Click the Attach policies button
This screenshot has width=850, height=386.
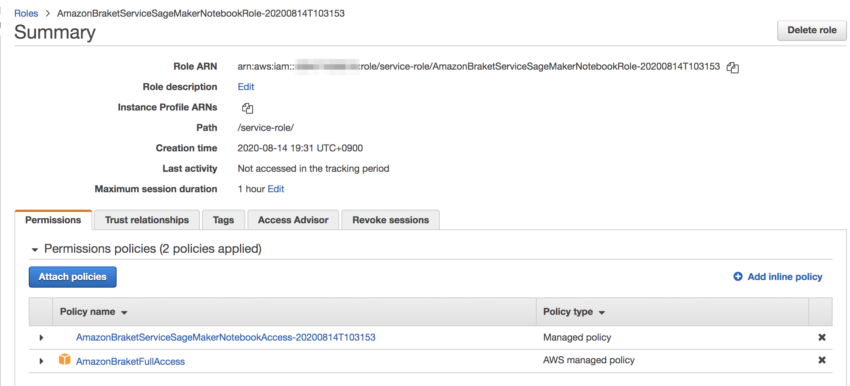click(73, 276)
